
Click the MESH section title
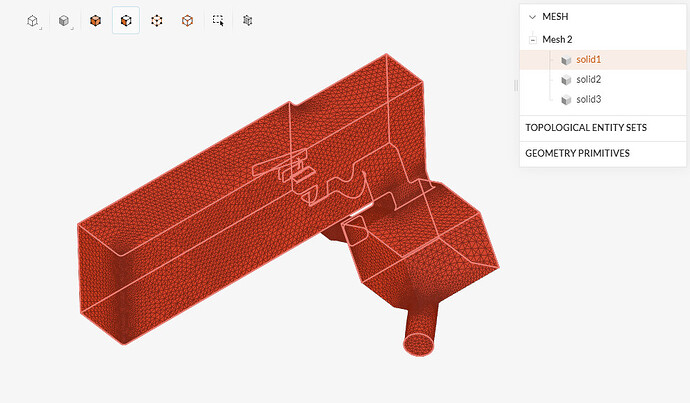click(555, 17)
